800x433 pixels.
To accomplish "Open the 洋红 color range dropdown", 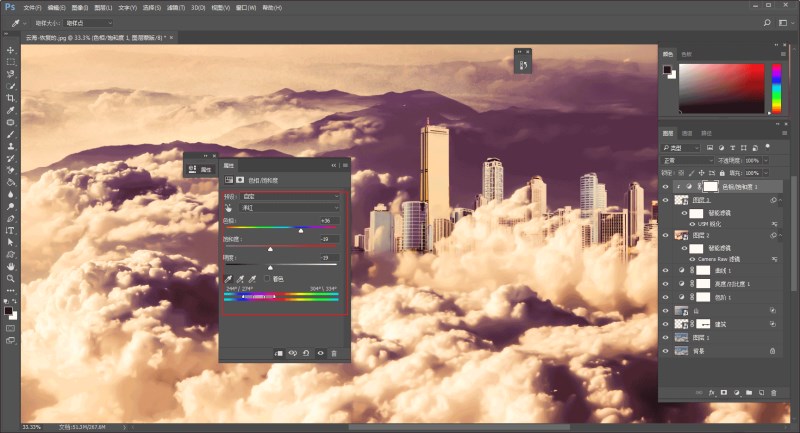I will coord(290,208).
